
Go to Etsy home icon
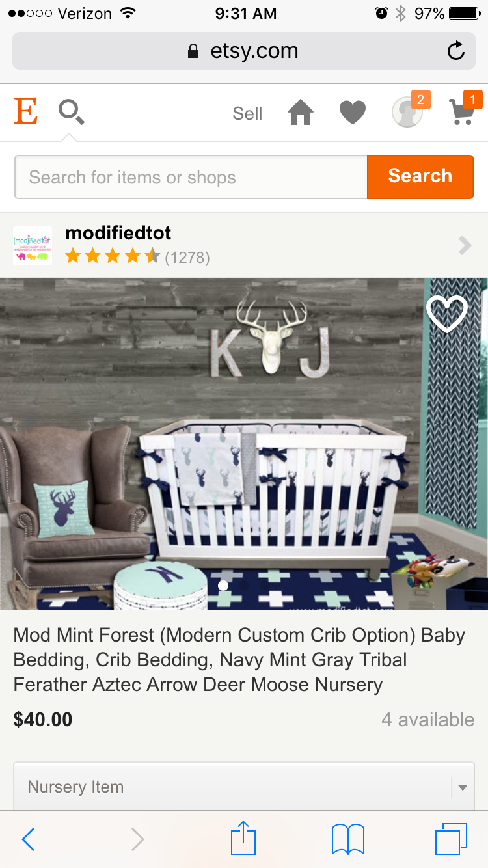tap(301, 113)
